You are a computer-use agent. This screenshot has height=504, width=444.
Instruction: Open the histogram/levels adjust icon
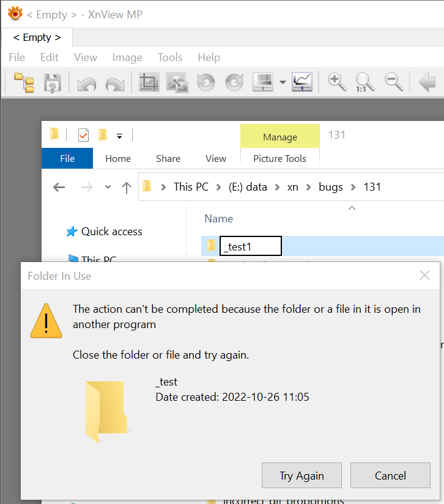click(302, 82)
